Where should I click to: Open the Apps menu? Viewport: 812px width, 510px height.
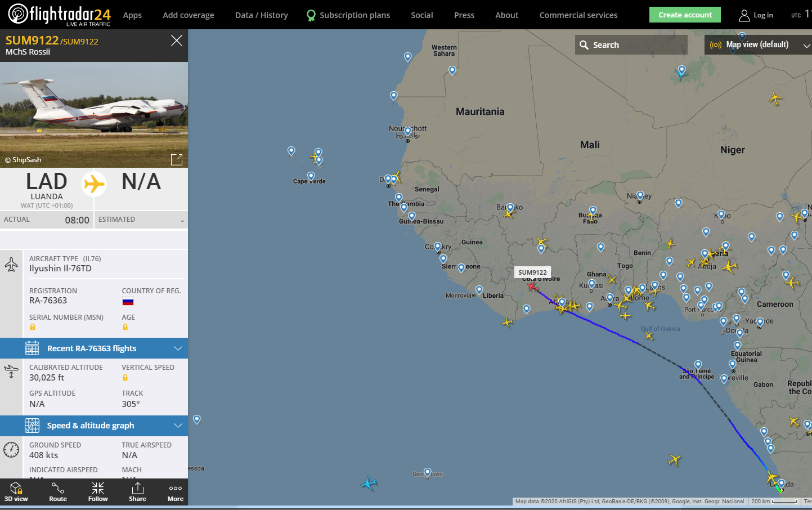pyautogui.click(x=132, y=15)
